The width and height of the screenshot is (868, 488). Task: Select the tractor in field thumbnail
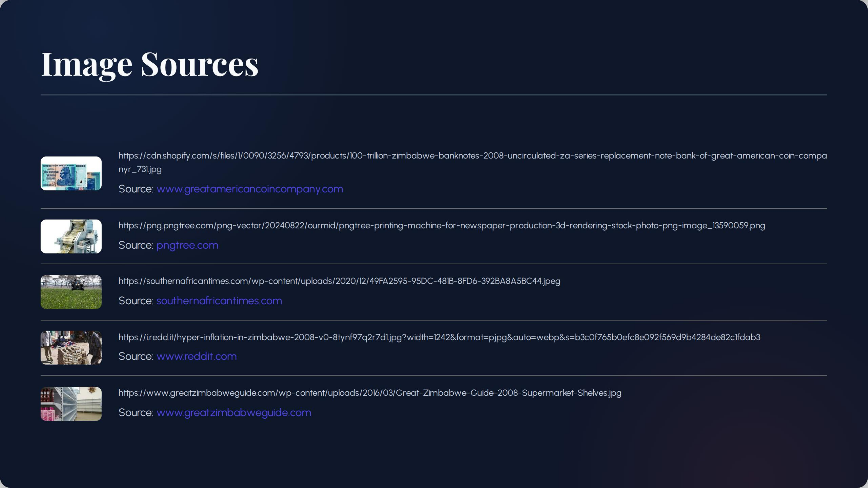71,292
